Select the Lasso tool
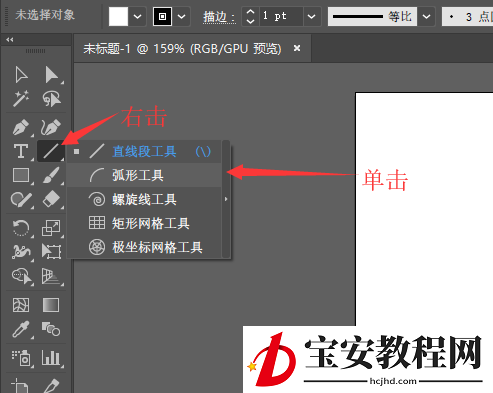 tap(52, 99)
